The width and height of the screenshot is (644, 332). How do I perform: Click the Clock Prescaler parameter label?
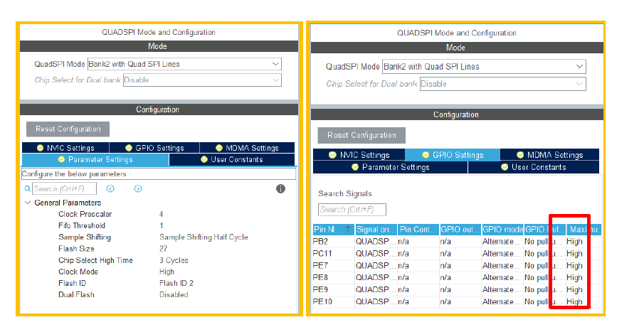pyautogui.click(x=85, y=214)
